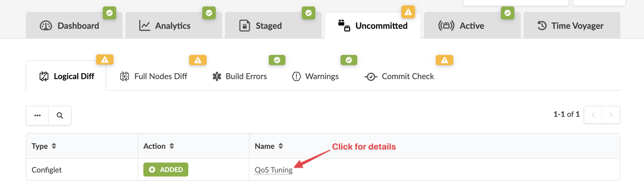Click the warning badge above Commit Check

click(444, 60)
